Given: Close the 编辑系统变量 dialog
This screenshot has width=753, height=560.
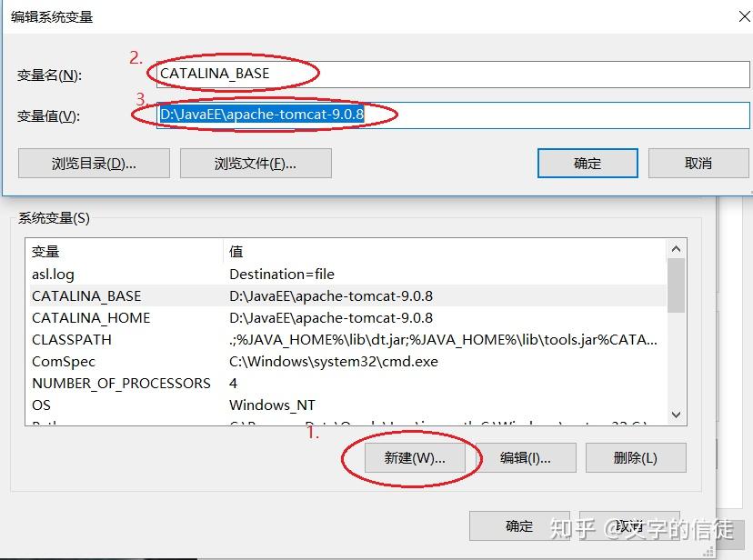Looking at the screenshot, I should point(743,15).
